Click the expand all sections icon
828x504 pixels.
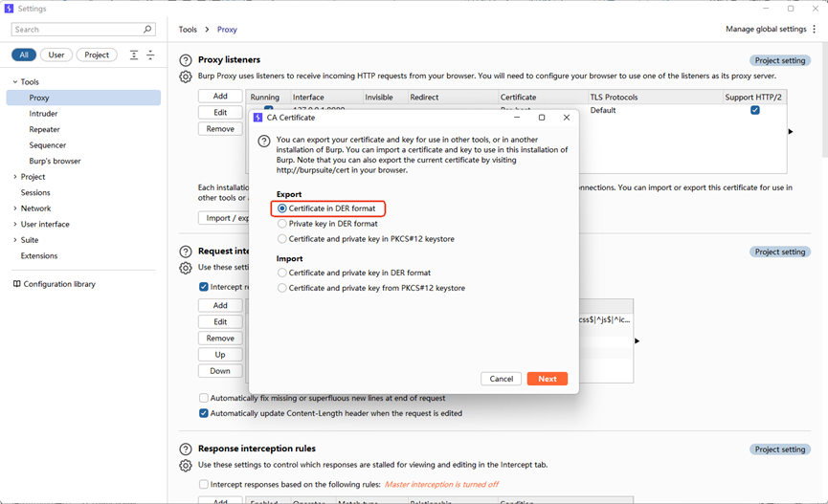[x=134, y=55]
